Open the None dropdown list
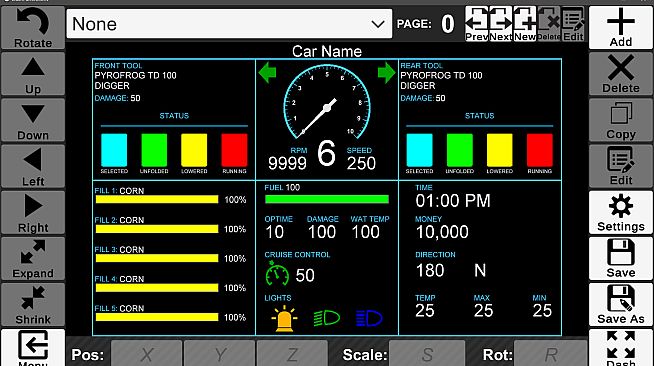The image size is (654, 366). coord(229,24)
